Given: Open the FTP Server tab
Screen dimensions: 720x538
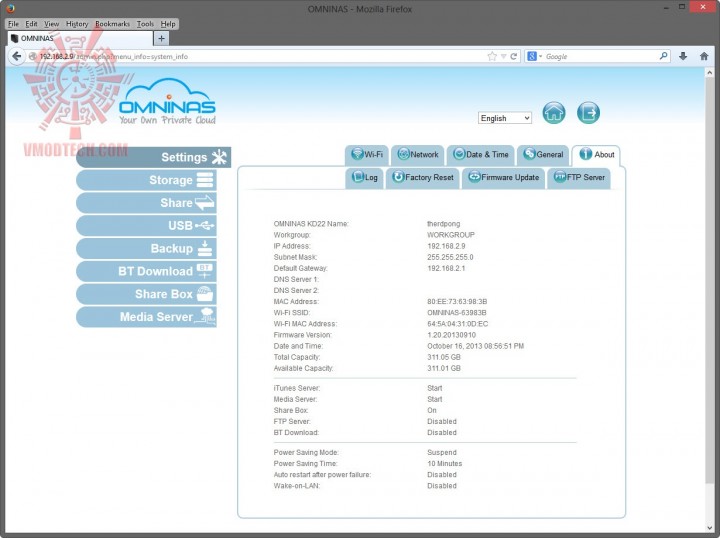Looking at the screenshot, I should click(x=579, y=178).
